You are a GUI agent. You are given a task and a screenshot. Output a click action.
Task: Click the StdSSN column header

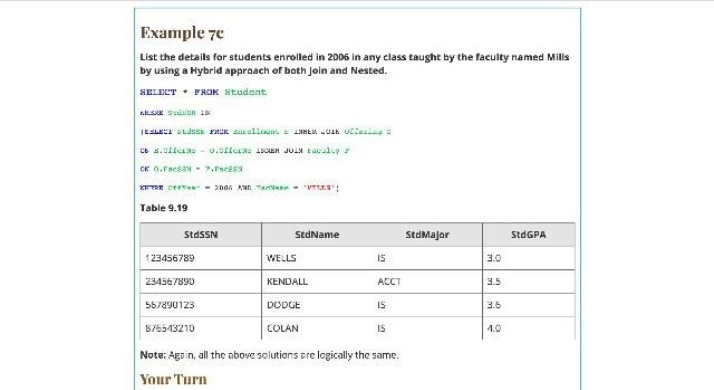(201, 235)
